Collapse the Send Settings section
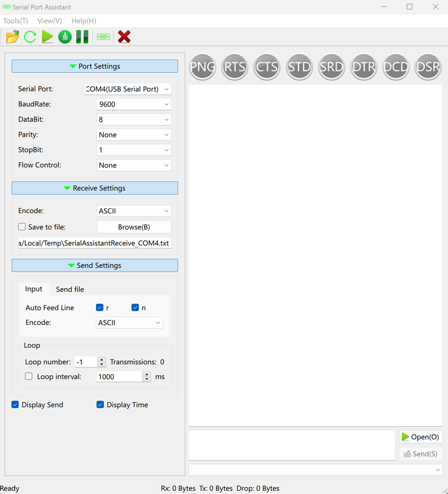Screen dimensions: 448x494 click(x=95, y=265)
